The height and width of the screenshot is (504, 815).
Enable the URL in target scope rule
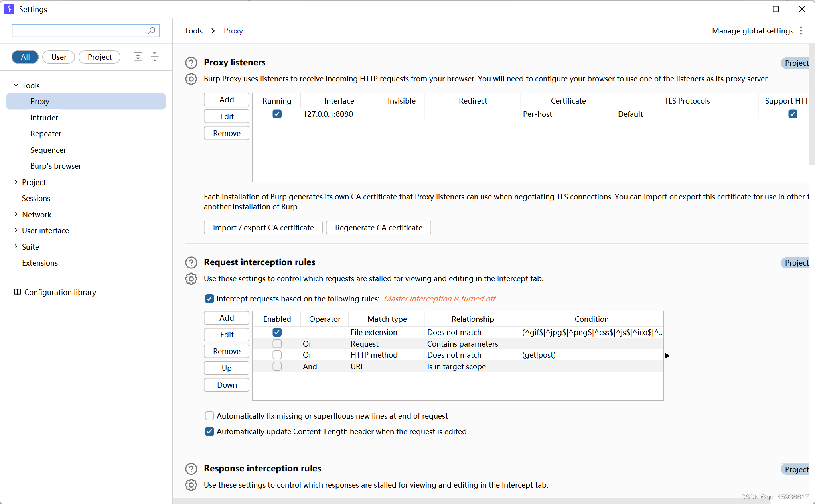click(277, 366)
